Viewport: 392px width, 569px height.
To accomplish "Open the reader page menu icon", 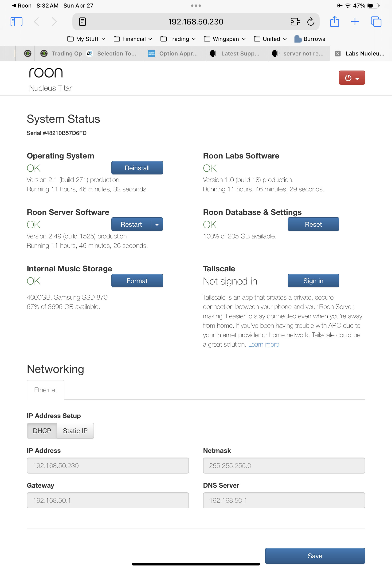I will (82, 22).
